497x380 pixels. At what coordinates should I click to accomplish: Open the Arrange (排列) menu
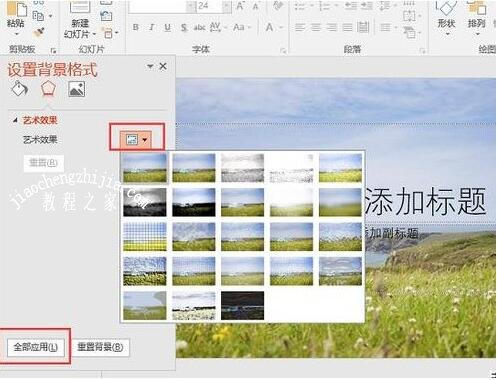pos(477,18)
